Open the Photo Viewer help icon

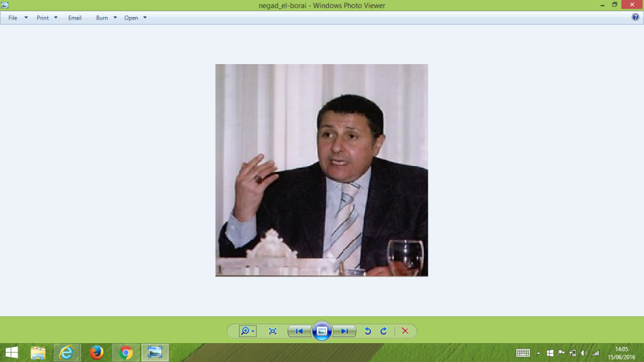[x=635, y=18]
